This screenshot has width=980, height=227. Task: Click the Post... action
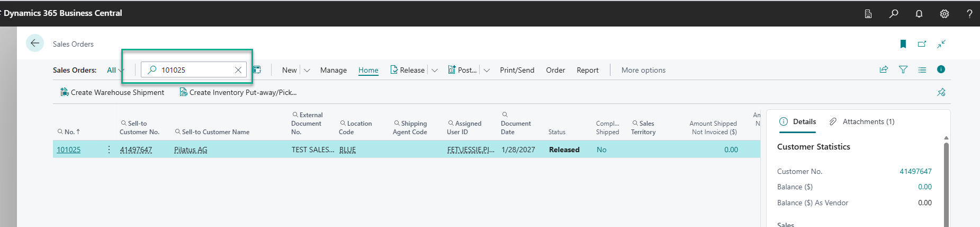point(462,70)
